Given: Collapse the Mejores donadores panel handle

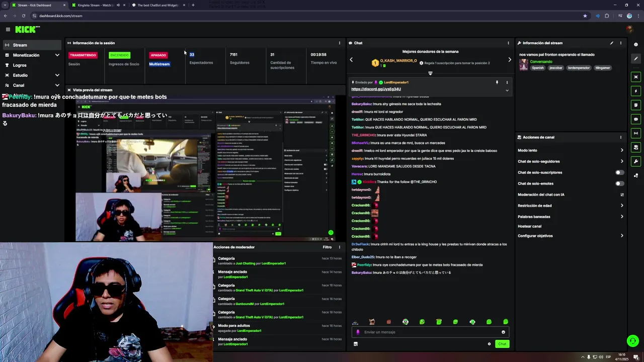Looking at the screenshot, I should coord(430,73).
